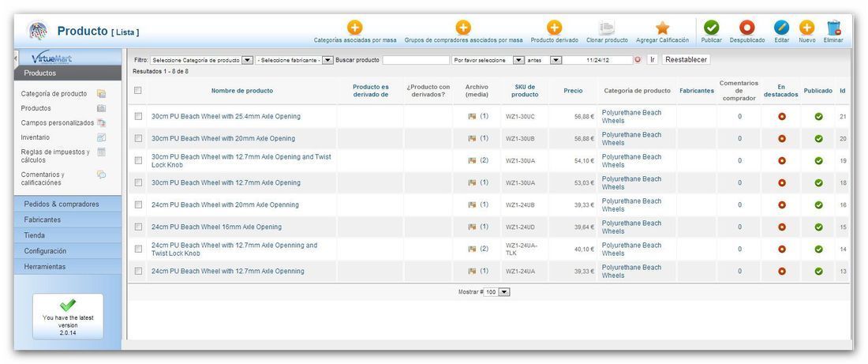868x364 pixels.
Task: Click the Reglas de impuestos sidebar icon
Action: (101, 152)
